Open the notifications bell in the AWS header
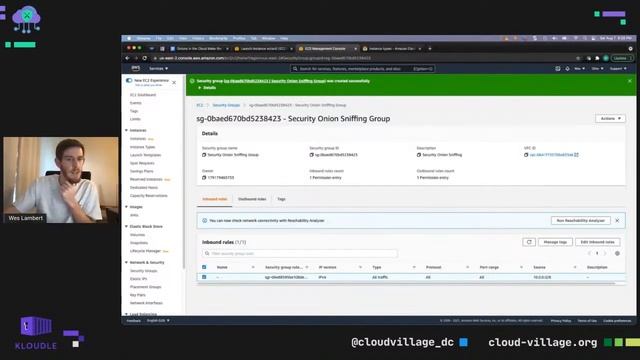 pyautogui.click(x=567, y=69)
